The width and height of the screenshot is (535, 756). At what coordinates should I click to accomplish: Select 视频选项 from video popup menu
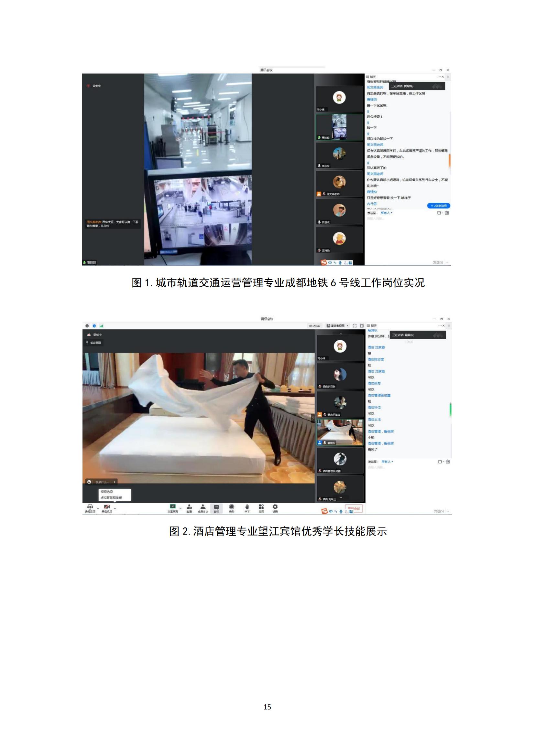[107, 492]
